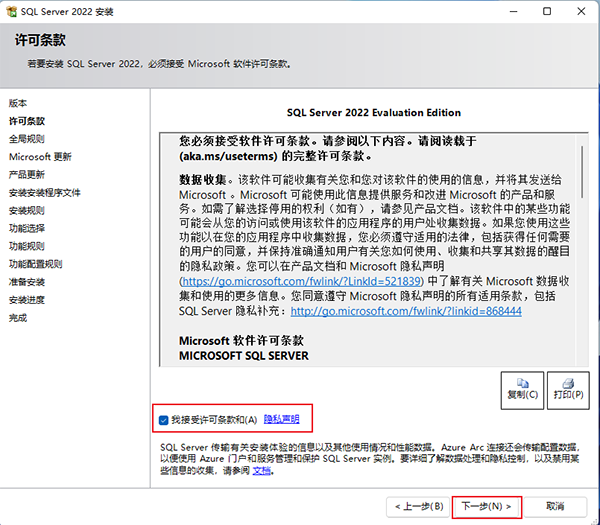Select the 准备安装 step in sidebar
The width and height of the screenshot is (600, 525).
click(27, 282)
